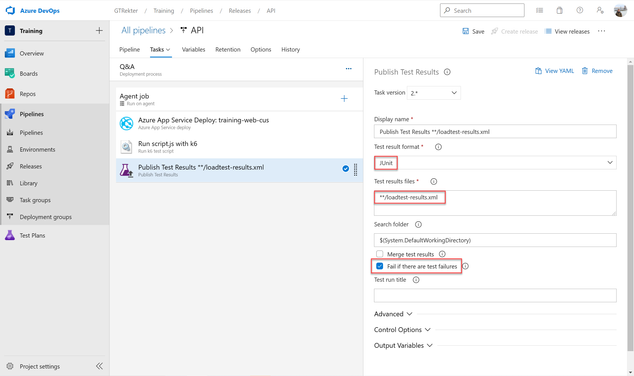Click View releases
Image resolution: width=634 pixels, height=376 pixels.
click(x=567, y=31)
